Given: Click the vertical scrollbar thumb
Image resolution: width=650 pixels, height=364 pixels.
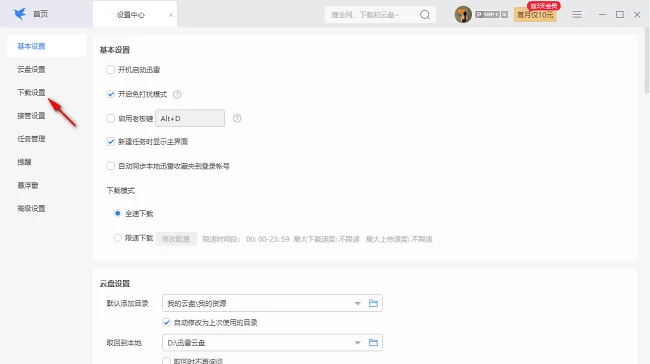Looking at the screenshot, I should (647, 61).
